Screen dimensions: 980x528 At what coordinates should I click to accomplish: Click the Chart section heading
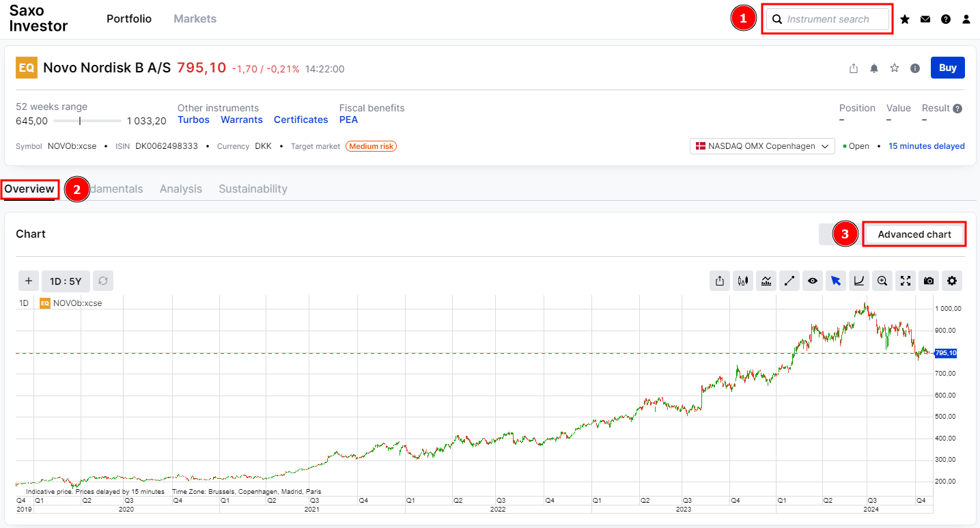coord(31,234)
